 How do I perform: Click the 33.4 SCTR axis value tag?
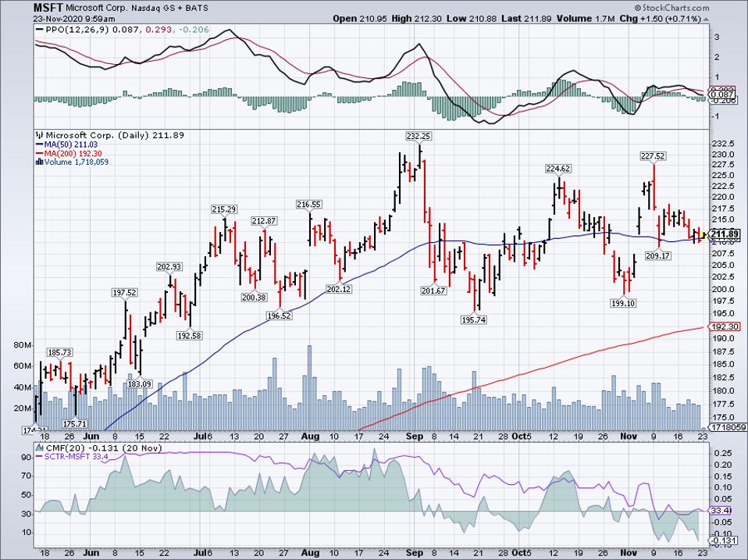[721, 510]
